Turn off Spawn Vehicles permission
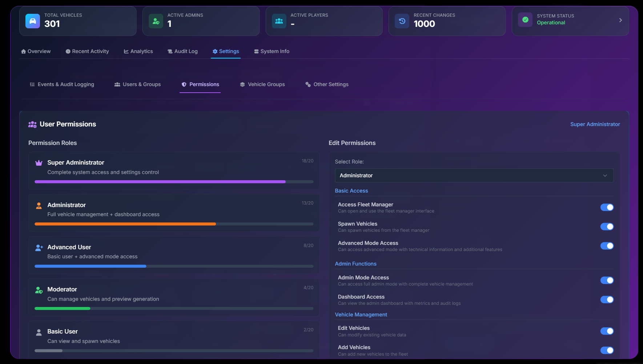Viewport: 643px width, 364px height. 607,227
